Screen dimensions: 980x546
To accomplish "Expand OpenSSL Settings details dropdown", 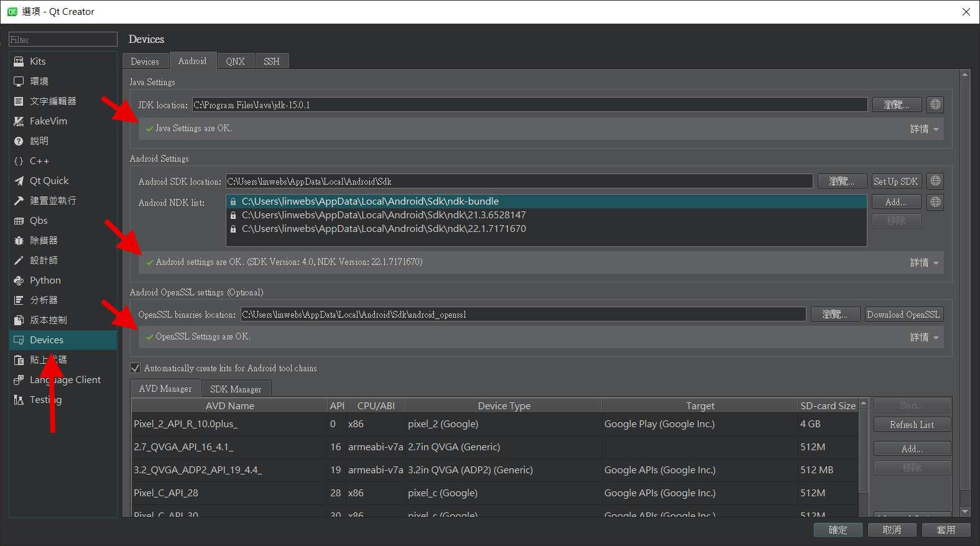I will coord(924,337).
